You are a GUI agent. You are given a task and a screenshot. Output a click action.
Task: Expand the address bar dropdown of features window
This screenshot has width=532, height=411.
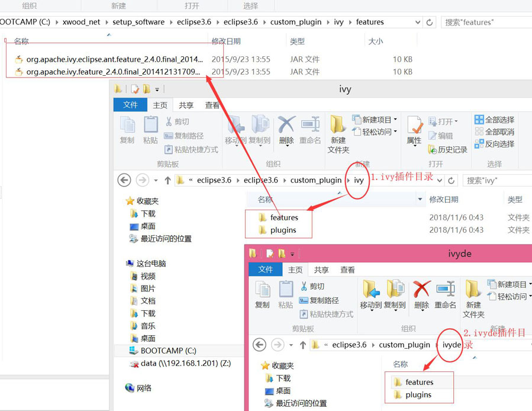pos(418,22)
